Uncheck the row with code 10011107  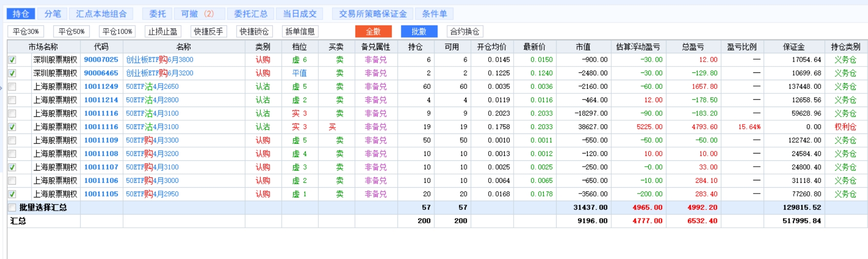coord(12,167)
